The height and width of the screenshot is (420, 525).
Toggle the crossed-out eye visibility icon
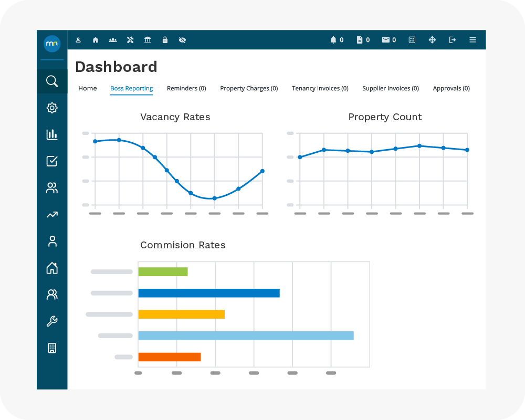[x=182, y=40]
